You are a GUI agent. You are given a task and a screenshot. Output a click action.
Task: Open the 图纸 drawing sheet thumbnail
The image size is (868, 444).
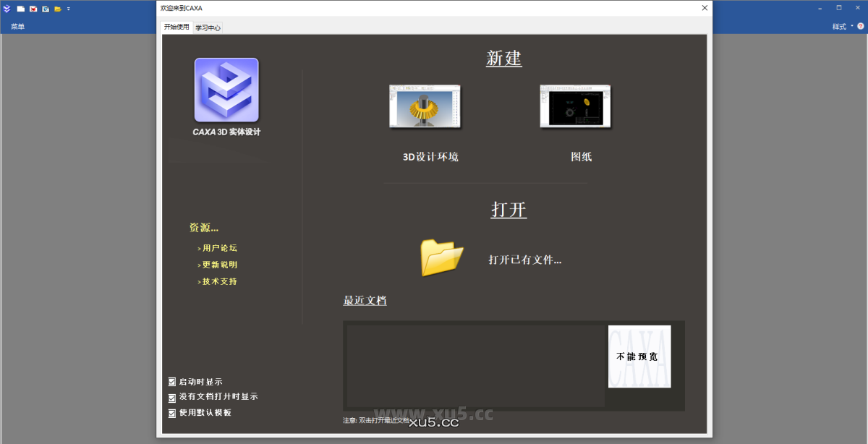click(575, 106)
